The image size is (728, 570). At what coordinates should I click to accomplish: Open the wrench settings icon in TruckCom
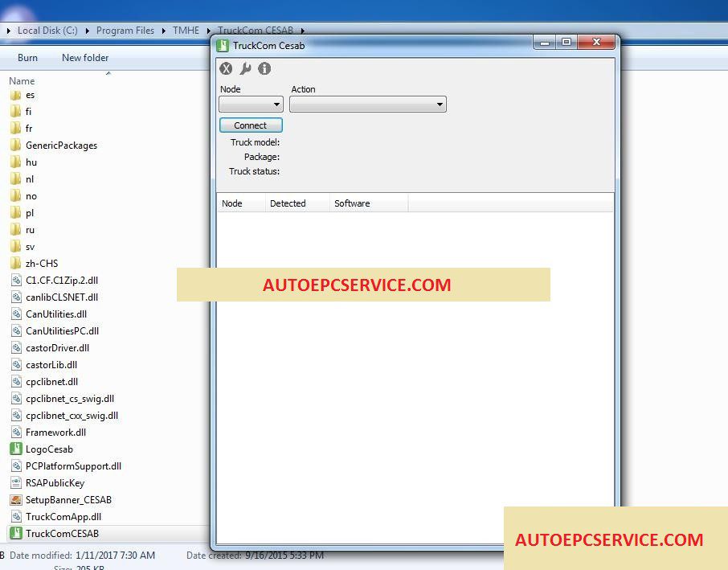pos(245,69)
